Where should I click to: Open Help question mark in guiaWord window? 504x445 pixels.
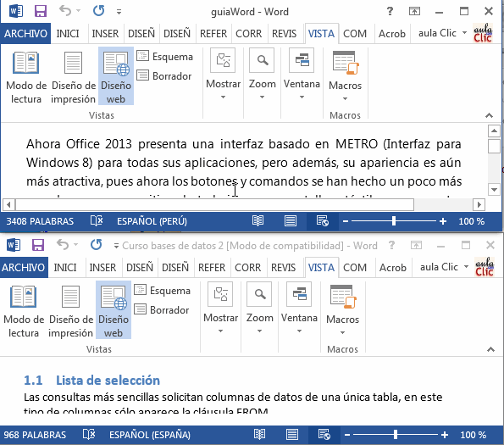[390, 12]
